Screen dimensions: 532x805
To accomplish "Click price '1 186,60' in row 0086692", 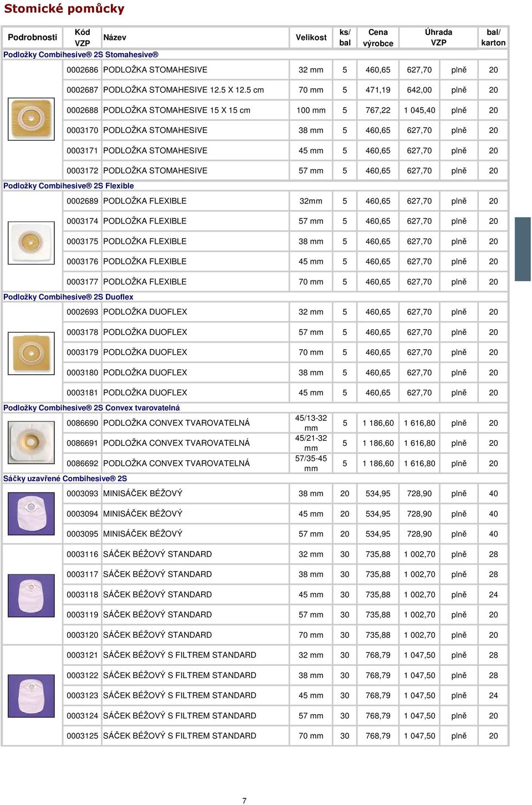I will point(378,463).
